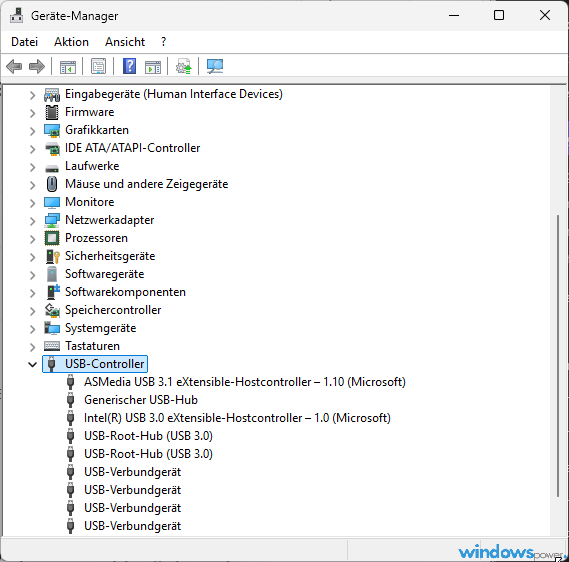Click the Tastaturen keyboard icon
Viewport: 569px width, 562px height.
coord(52,346)
